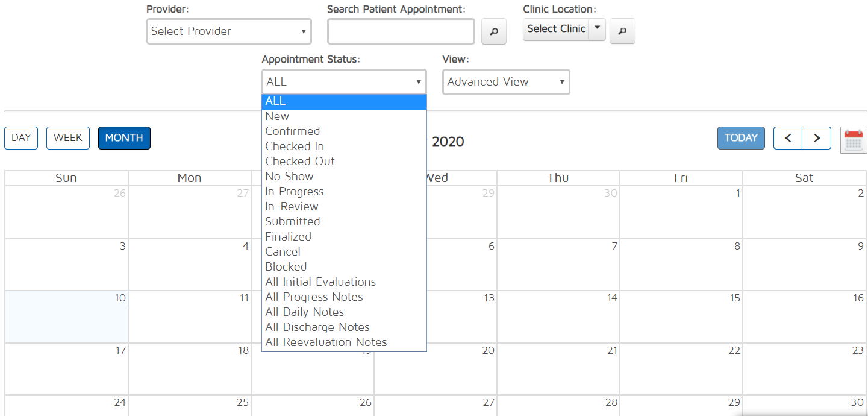
Task: Switch to DAY calendar view
Action: pyautogui.click(x=21, y=138)
